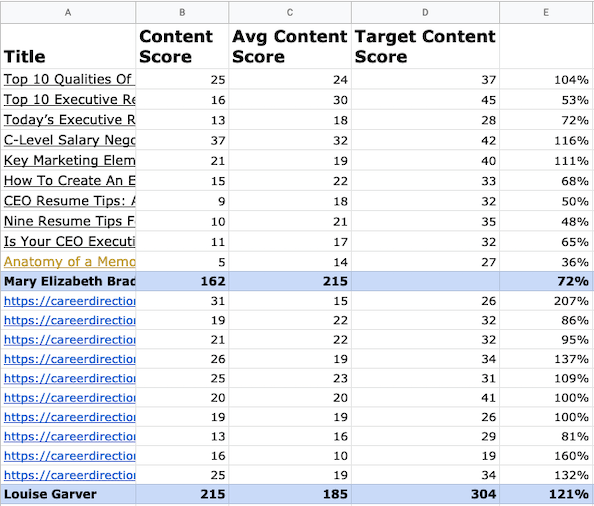Select Avg Content Score 14 cell

point(290,262)
